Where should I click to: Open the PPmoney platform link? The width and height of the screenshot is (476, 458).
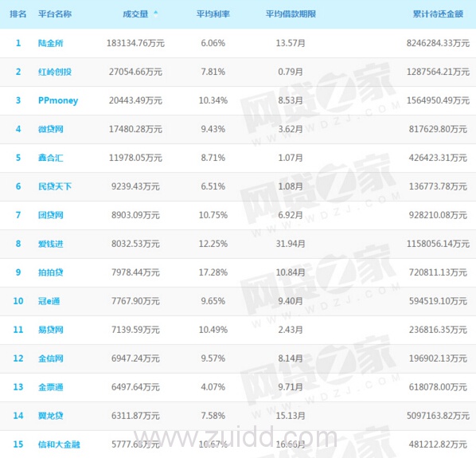click(x=58, y=100)
